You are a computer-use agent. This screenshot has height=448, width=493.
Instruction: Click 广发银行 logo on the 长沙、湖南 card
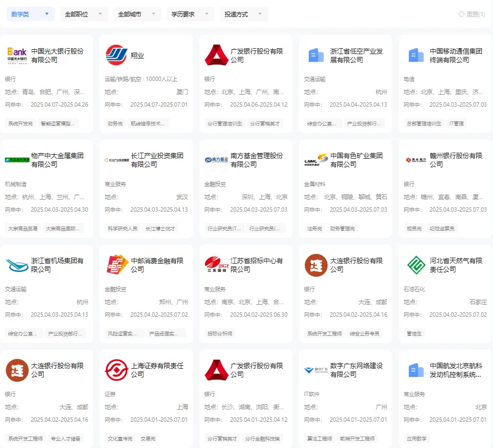(216, 370)
